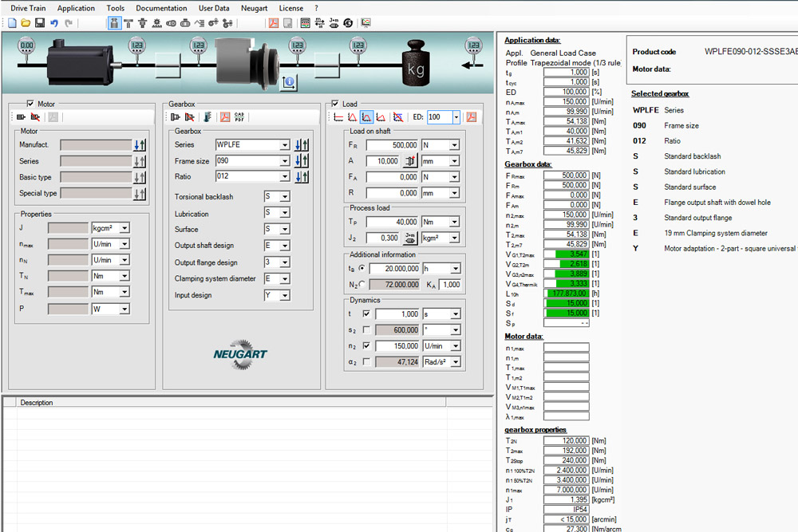798x532 pixels.
Task: Open the Documentation menu
Action: point(161,7)
